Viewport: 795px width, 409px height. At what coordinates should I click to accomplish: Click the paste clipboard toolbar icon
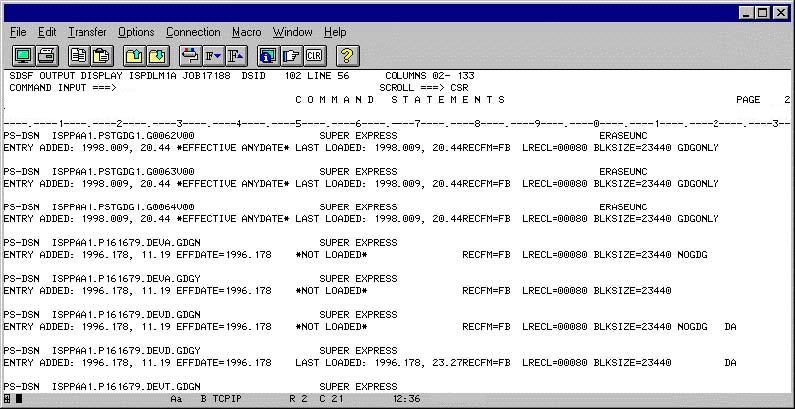[x=101, y=55]
